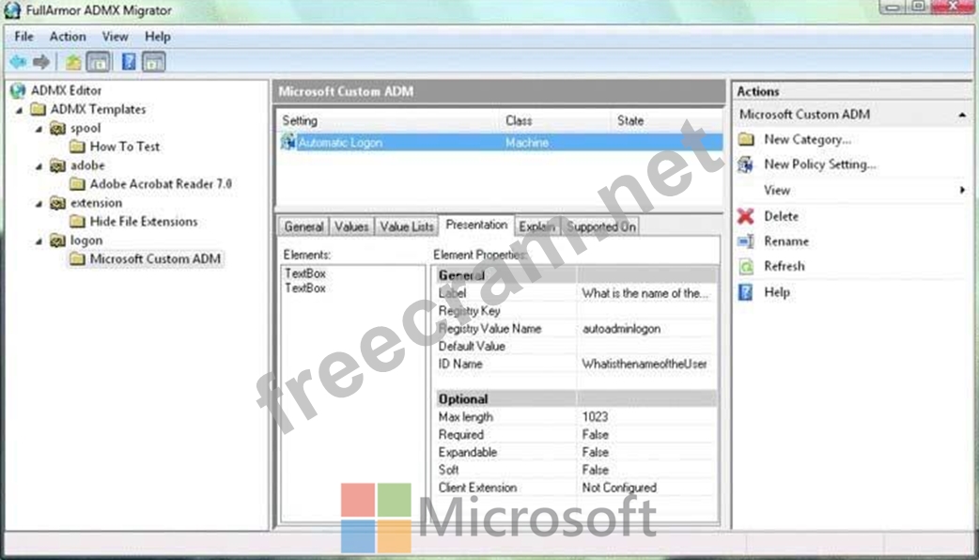Select the How To Test tree item
The image size is (979, 560).
(125, 147)
